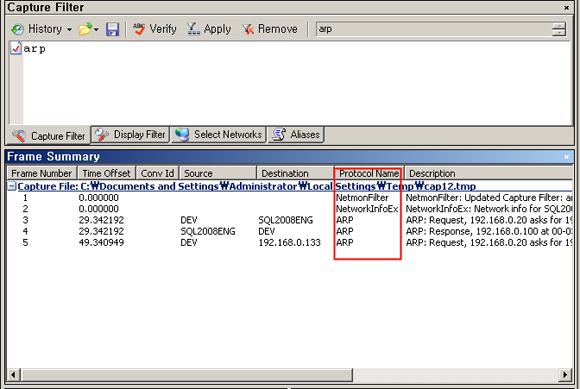
Task: Select frame 5 with destination 192.168.0.133
Action: (290, 243)
